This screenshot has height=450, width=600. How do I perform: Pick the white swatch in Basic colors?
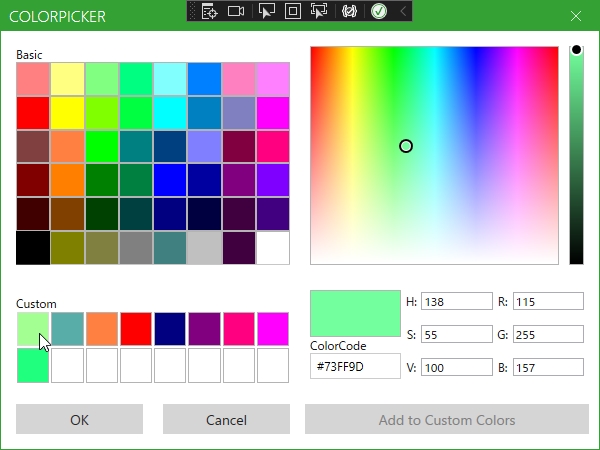tap(273, 248)
